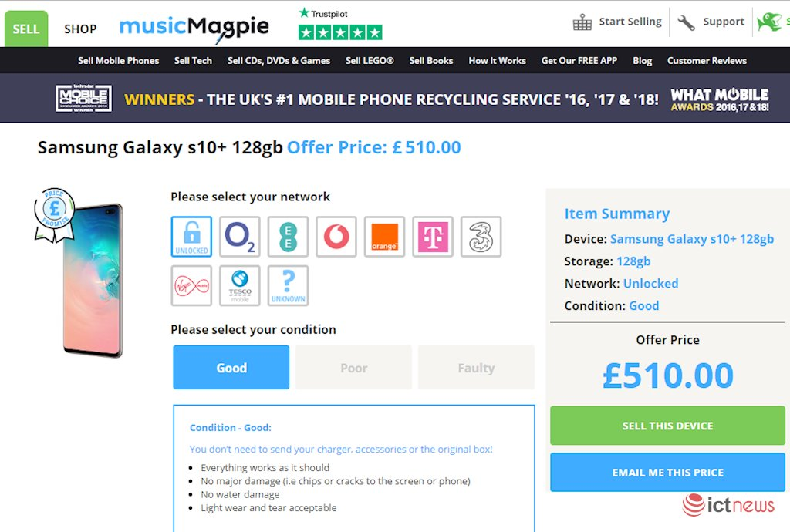Pick the EE network icon
The height and width of the screenshot is (532, 790).
(288, 237)
